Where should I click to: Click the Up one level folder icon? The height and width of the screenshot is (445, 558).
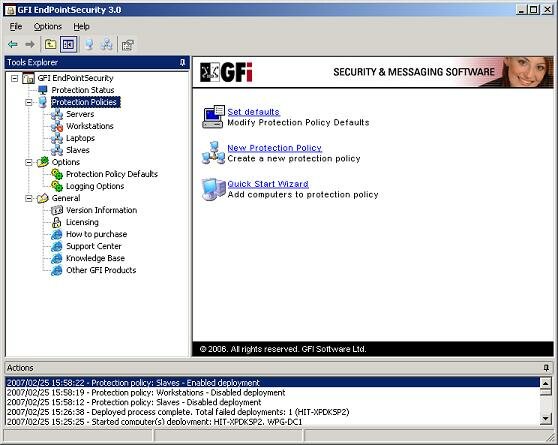coord(50,44)
